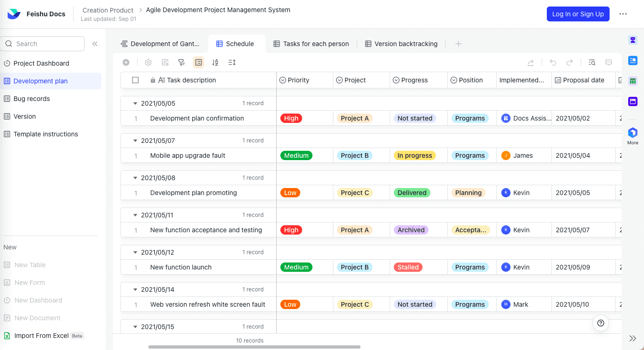The height and width of the screenshot is (350, 644).
Task: Click the red High tag for Development plan confirmation
Action: [291, 118]
